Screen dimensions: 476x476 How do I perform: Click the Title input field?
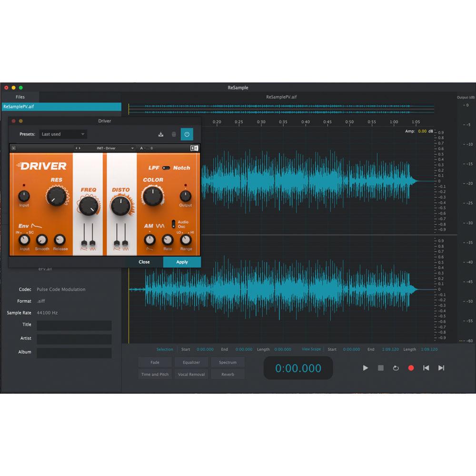[x=74, y=326]
